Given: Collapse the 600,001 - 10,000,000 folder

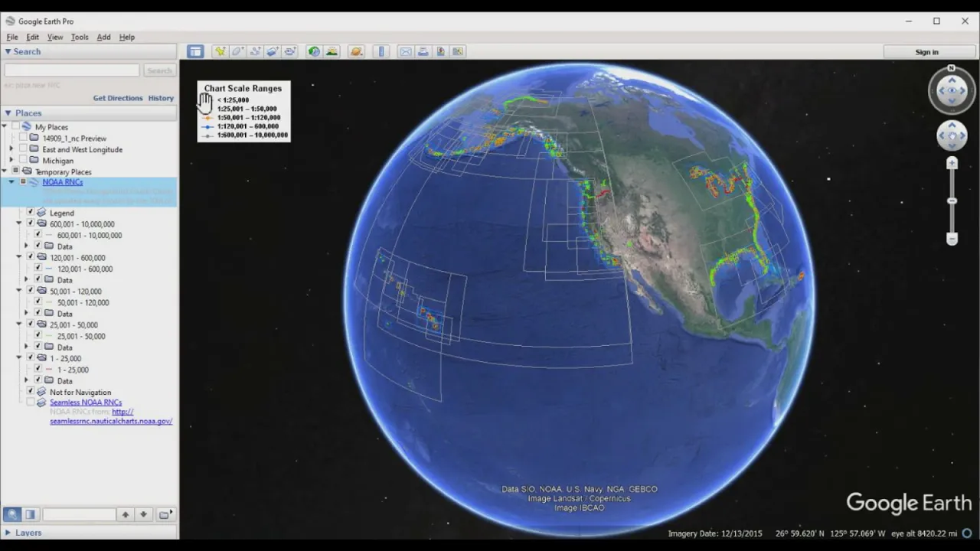Looking at the screenshot, I should coord(19,223).
